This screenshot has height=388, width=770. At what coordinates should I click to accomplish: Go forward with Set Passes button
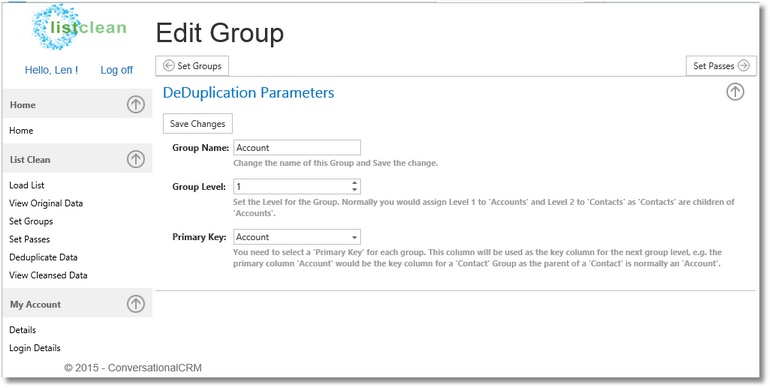tap(721, 66)
